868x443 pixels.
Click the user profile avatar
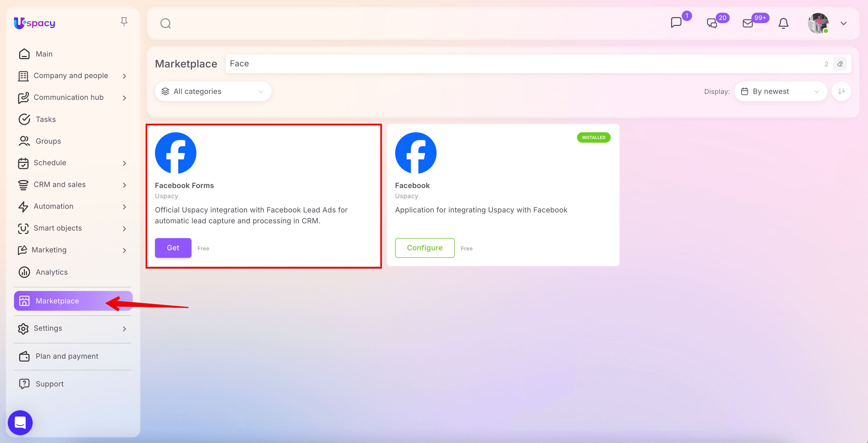click(x=818, y=23)
